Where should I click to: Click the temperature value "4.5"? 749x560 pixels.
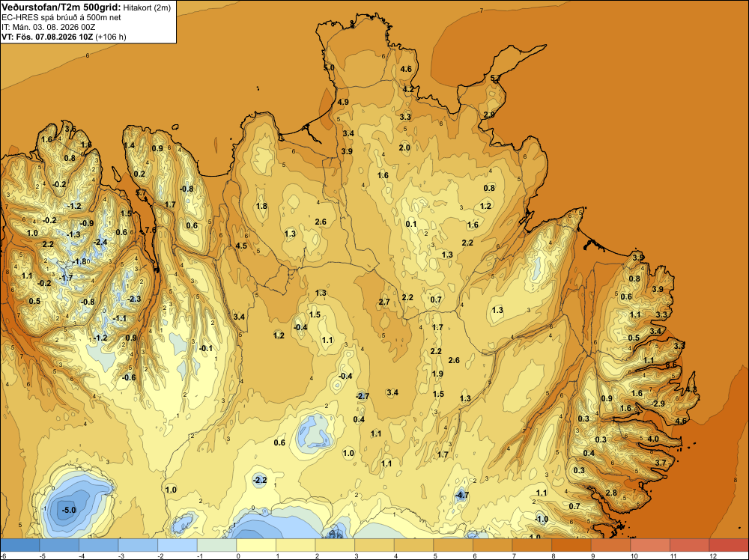tap(242, 246)
